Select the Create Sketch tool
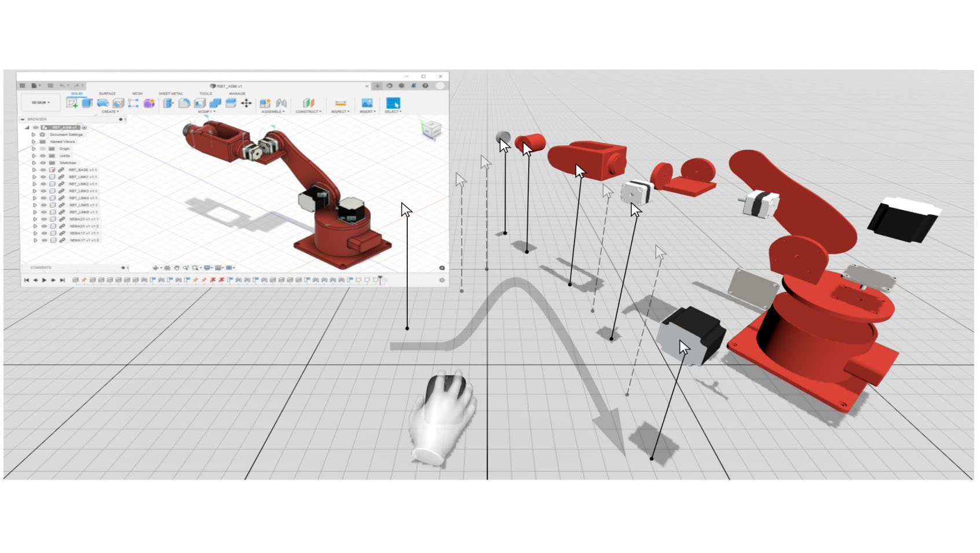The width and height of the screenshot is (980, 553). [72, 103]
